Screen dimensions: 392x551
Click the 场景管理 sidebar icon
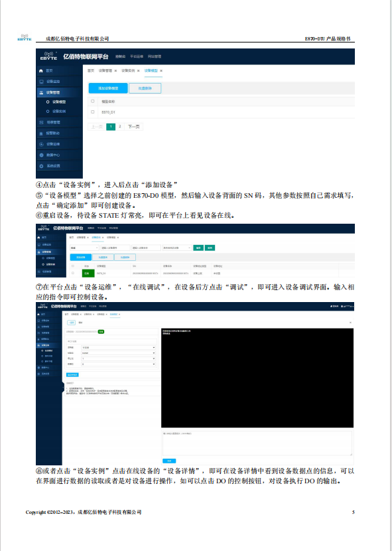pyautogui.click(x=41, y=122)
